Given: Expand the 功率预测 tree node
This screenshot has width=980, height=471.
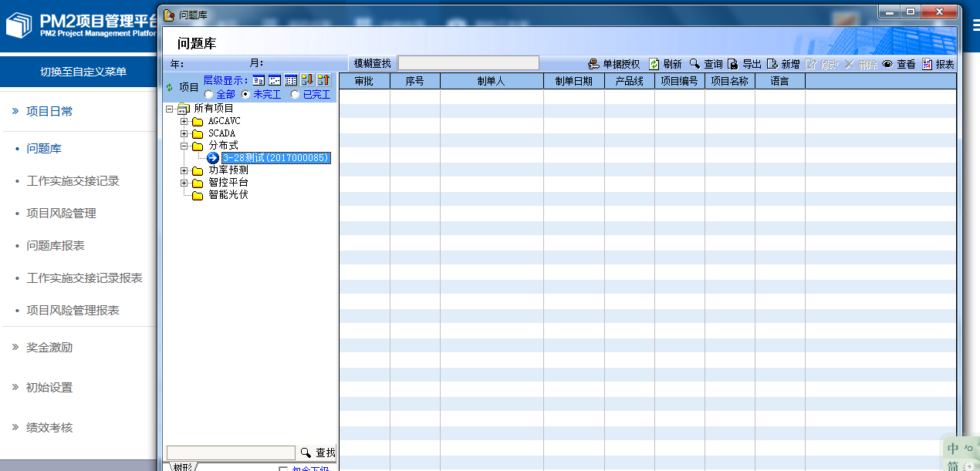Looking at the screenshot, I should tap(184, 170).
